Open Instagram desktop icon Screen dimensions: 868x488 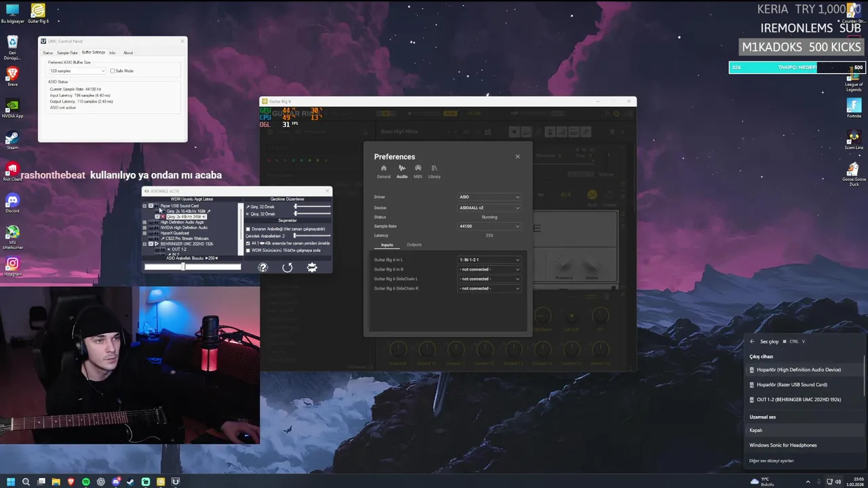12,266
